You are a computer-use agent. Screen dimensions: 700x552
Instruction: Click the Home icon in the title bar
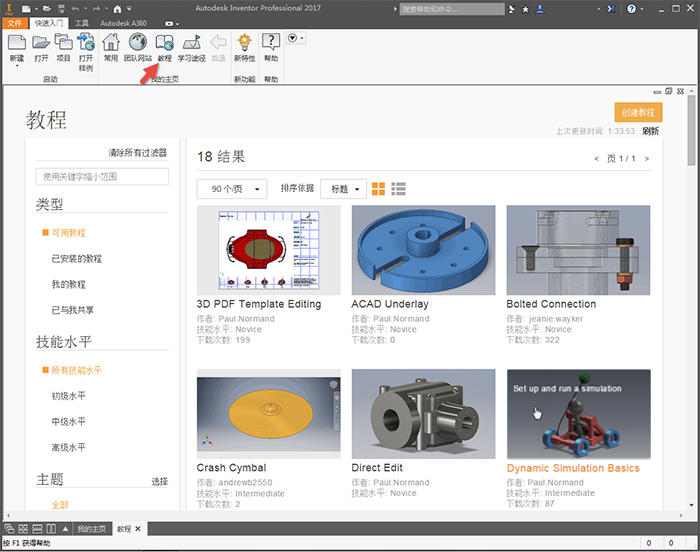117,8
